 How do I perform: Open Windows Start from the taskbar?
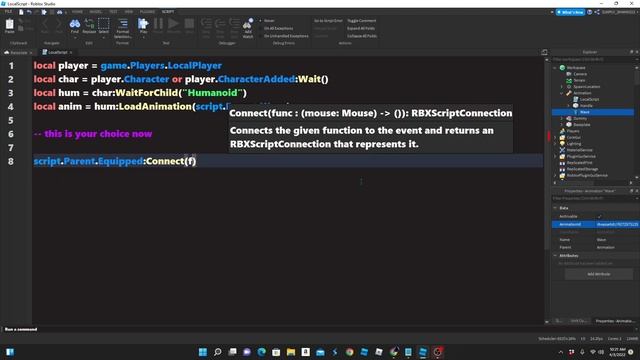tap(202, 352)
